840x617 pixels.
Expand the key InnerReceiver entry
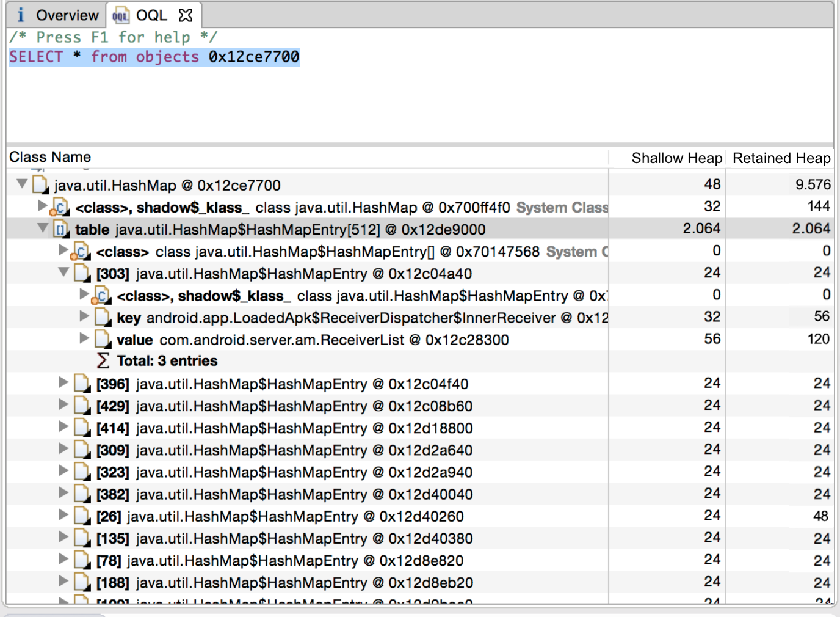tap(84, 316)
